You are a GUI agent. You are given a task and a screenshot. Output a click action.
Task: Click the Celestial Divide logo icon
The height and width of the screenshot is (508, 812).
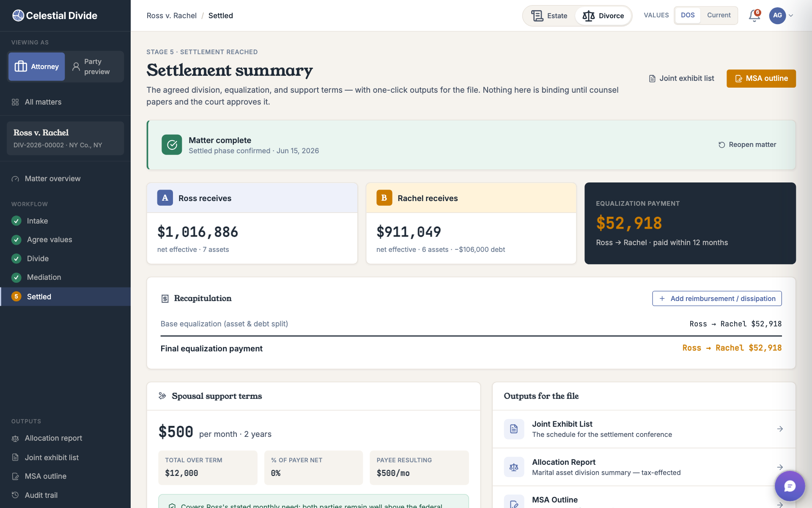[18, 16]
